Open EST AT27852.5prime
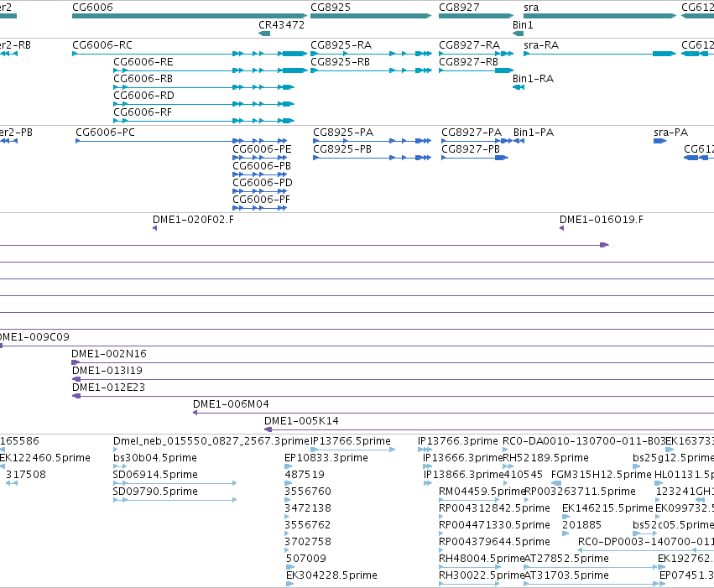714x588 pixels. [566, 559]
